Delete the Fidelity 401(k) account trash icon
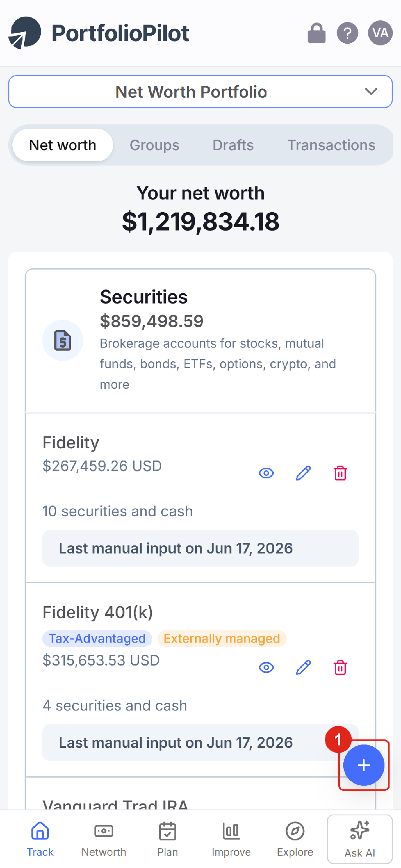The image size is (401, 868). [340, 667]
